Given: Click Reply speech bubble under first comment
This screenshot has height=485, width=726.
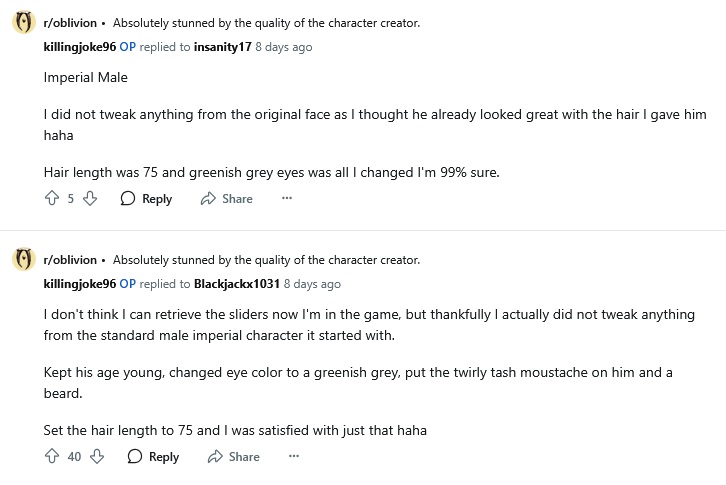Looking at the screenshot, I should (x=128, y=199).
